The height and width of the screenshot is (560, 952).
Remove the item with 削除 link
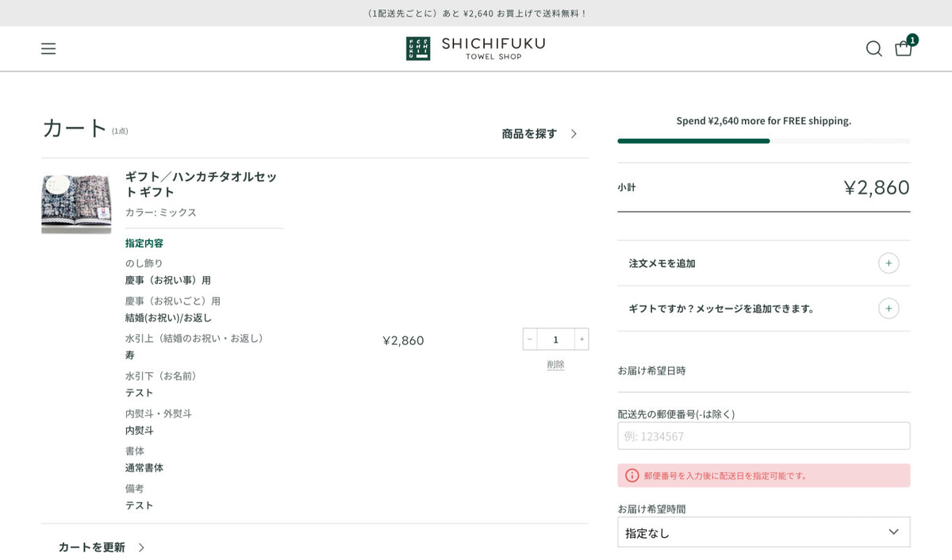click(555, 365)
